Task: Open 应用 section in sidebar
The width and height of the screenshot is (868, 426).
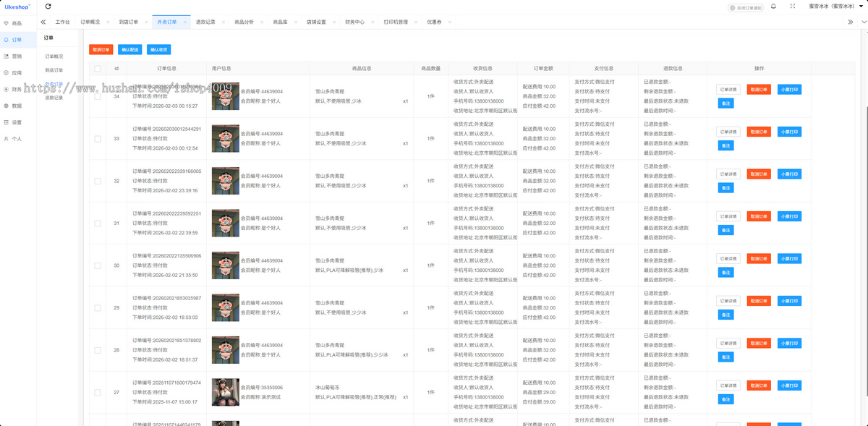Action: click(x=13, y=72)
